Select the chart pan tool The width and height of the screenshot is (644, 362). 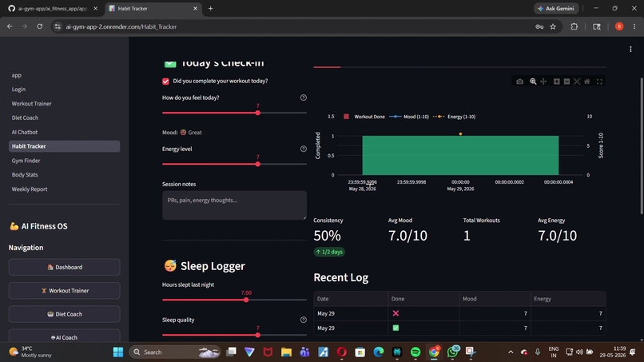pos(543,82)
